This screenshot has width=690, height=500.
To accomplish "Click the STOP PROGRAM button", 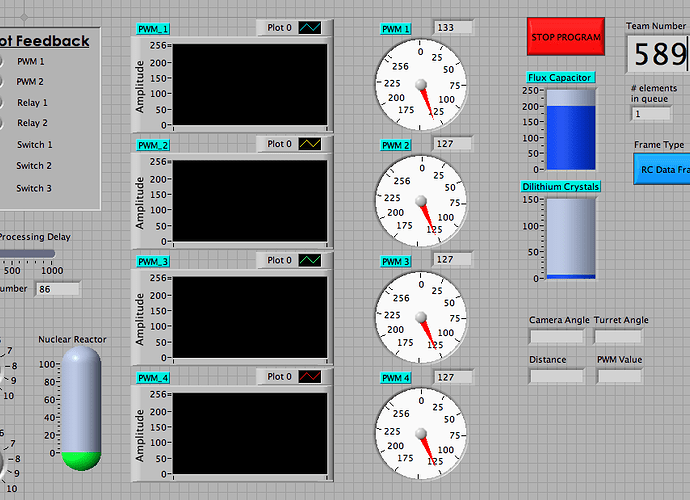I will 566,37.
